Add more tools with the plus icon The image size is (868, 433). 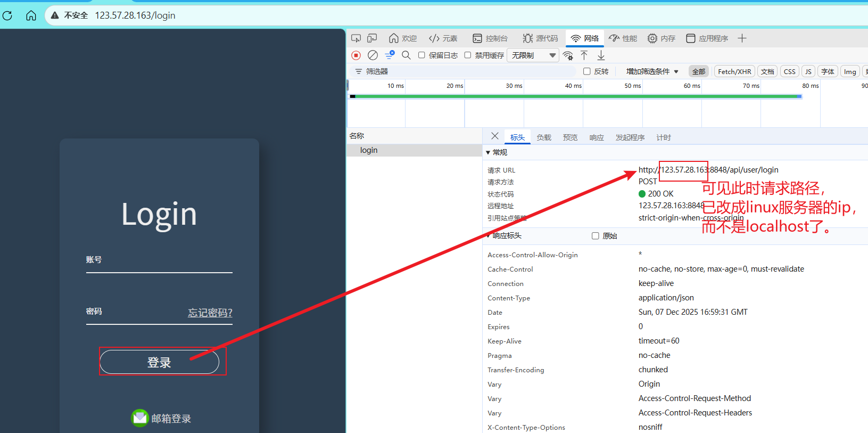(742, 38)
